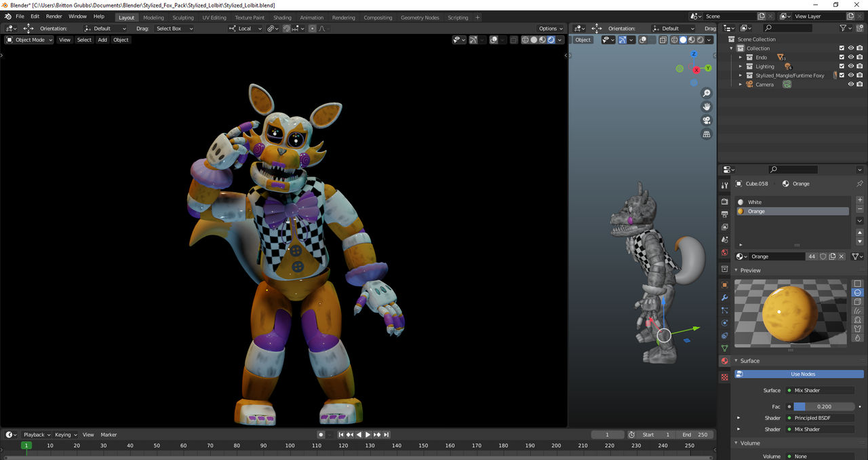The image size is (868, 460).
Task: Enable fake user shield for Orange material
Action: [823, 256]
